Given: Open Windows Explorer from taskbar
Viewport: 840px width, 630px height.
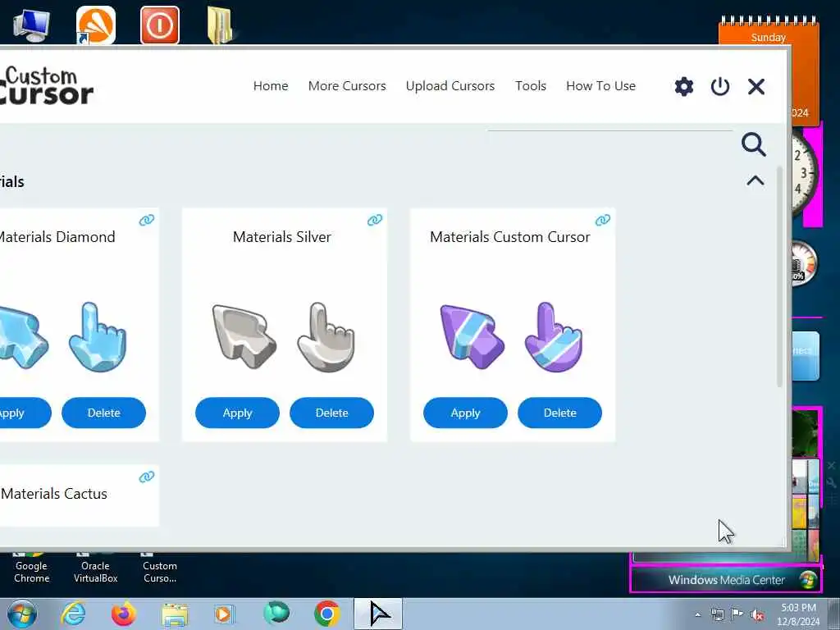Looking at the screenshot, I should (x=175, y=614).
